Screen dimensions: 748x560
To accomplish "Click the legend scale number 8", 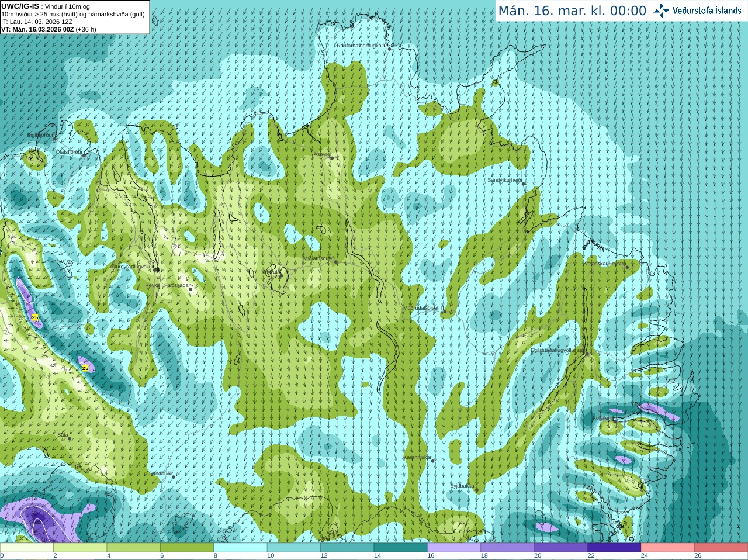I will 216,556.
